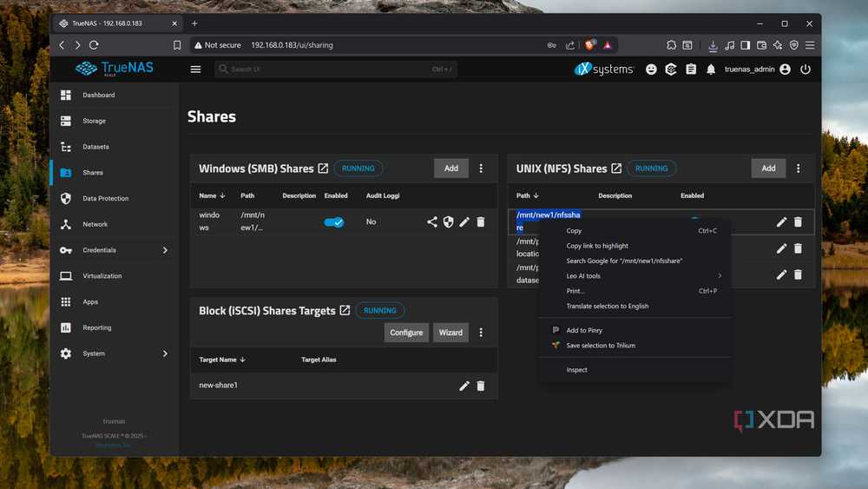Click the iSCSI Configure button
Screen dimensions: 868x489
point(406,333)
